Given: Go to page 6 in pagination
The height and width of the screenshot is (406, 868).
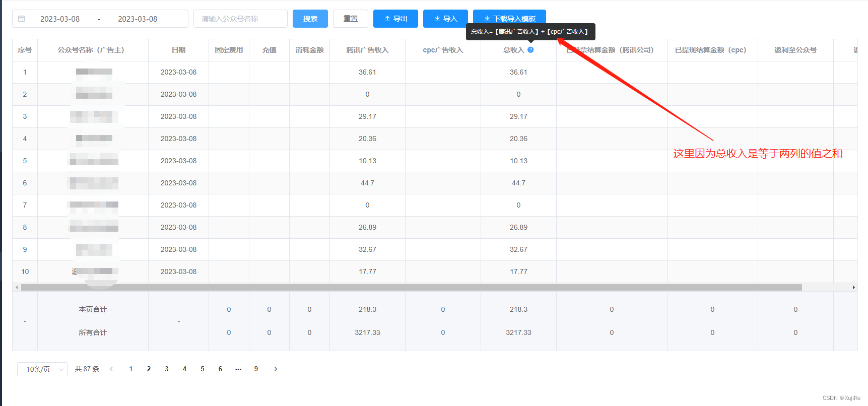Looking at the screenshot, I should pos(220,369).
